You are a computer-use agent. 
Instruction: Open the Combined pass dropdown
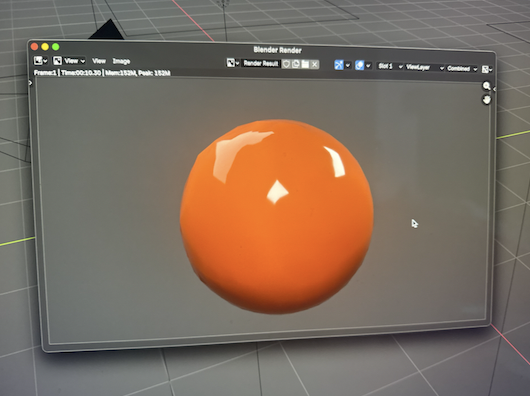[462, 69]
